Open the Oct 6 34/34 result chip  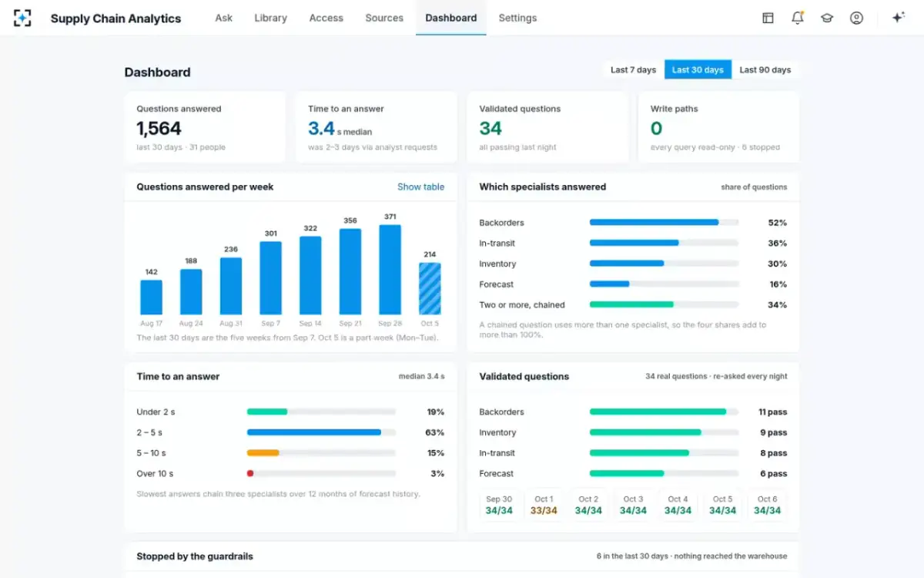pos(767,505)
